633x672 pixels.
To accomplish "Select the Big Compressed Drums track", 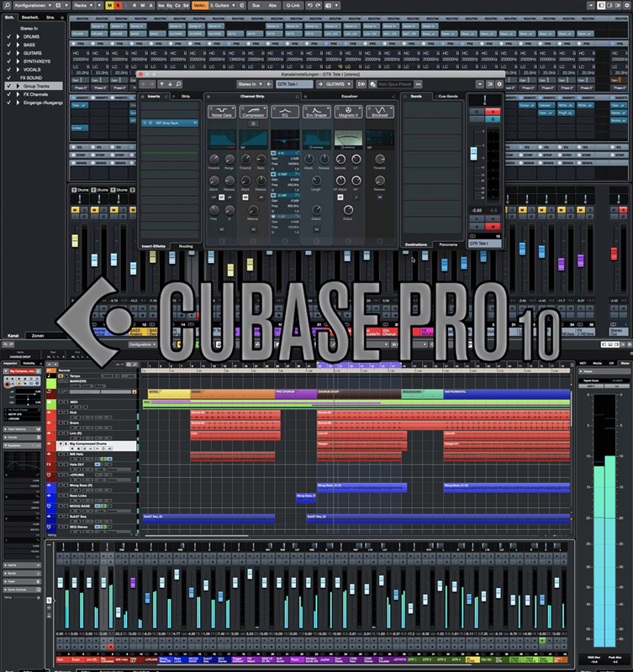I will point(97,446).
